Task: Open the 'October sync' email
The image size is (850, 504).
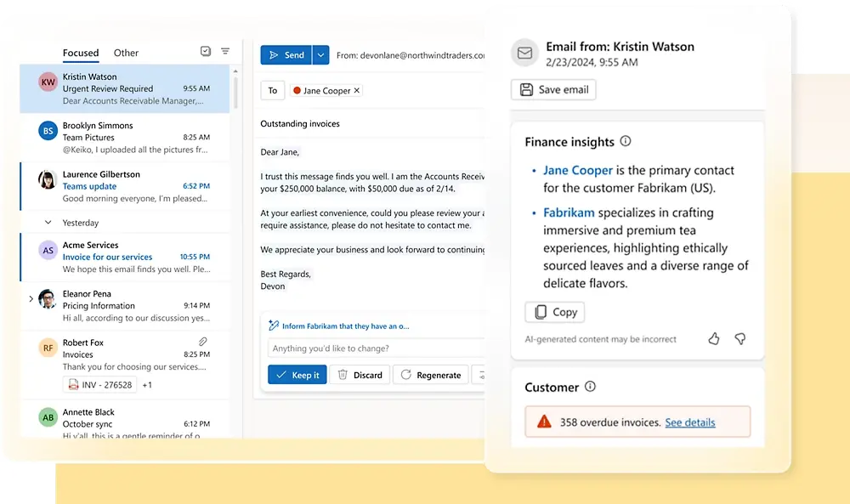Action: click(125, 422)
